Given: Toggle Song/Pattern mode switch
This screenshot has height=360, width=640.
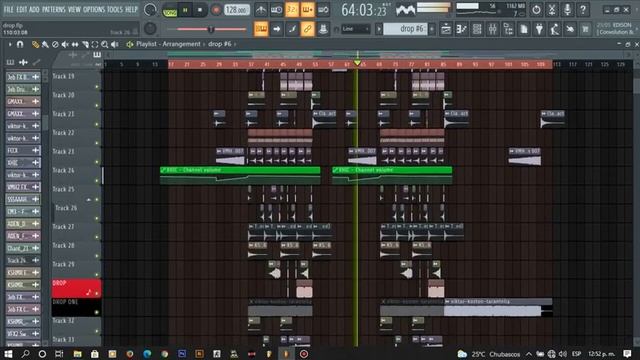Looking at the screenshot, I should [x=169, y=11].
